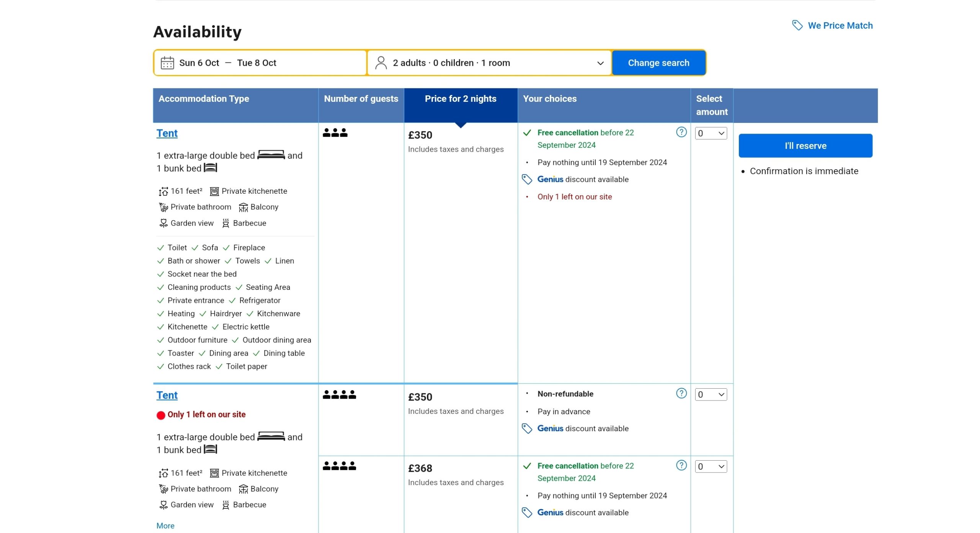
Task: Click the red dot beside Only 1 left
Action: click(x=161, y=415)
